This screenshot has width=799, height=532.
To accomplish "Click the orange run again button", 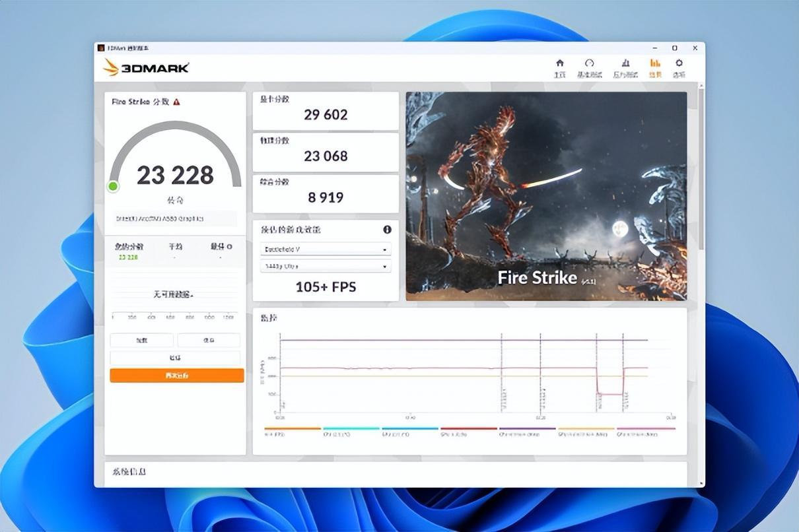I will coord(177,376).
